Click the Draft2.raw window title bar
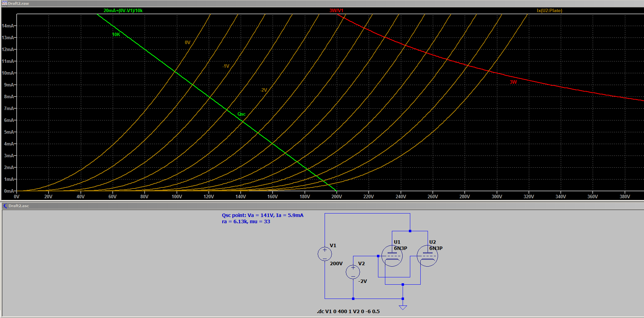The image size is (644, 318). coord(322,3)
